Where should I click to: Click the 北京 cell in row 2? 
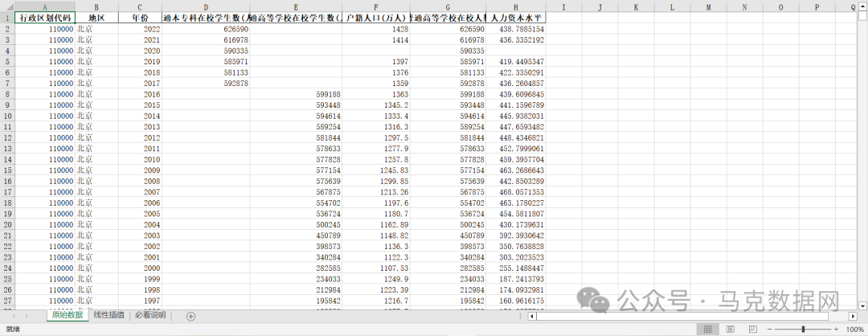click(96, 29)
